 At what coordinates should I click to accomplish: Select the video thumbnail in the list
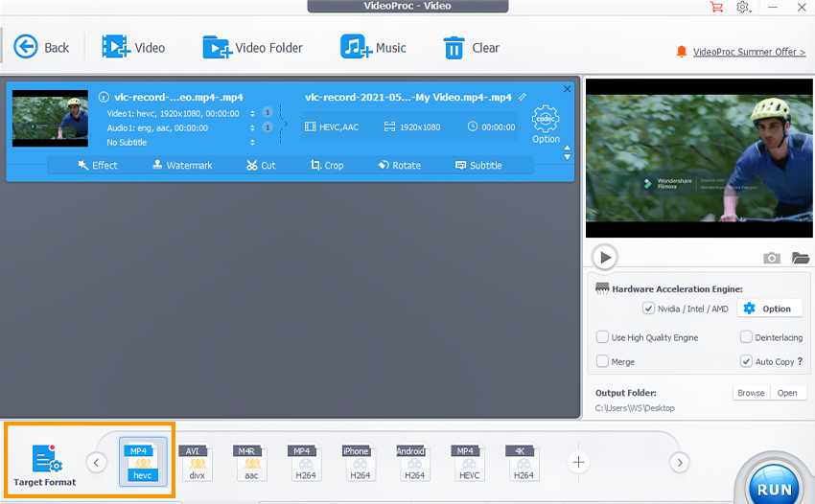pyautogui.click(x=50, y=119)
